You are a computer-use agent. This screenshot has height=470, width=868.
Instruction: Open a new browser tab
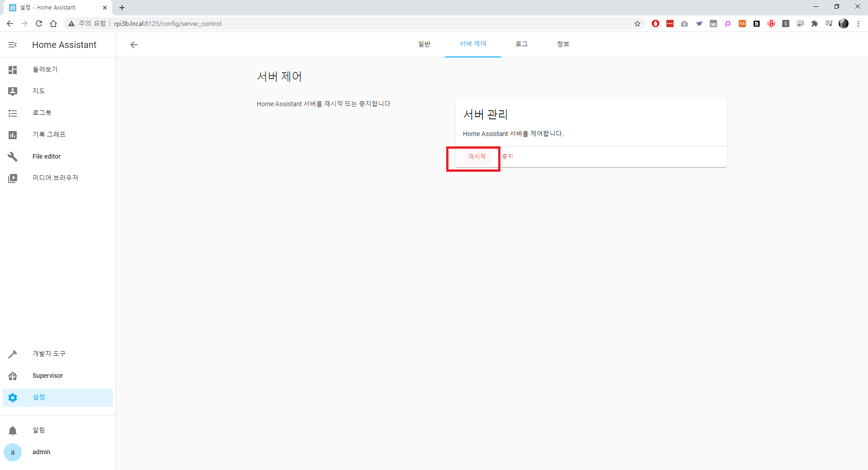point(122,8)
